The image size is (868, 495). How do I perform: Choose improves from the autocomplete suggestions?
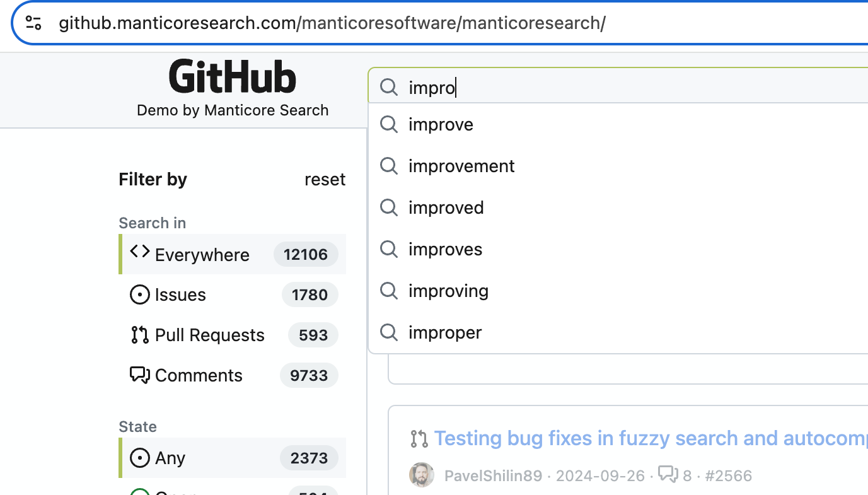click(445, 249)
